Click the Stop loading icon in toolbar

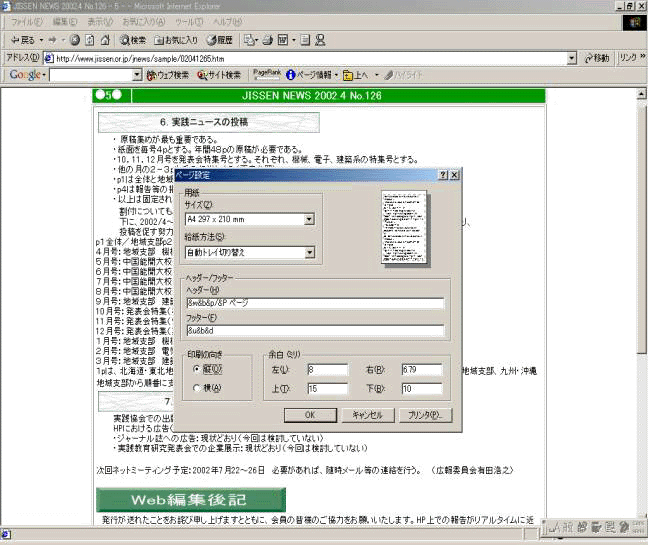[75, 40]
